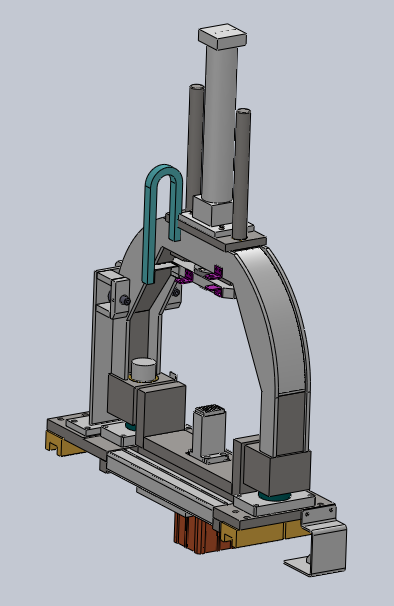Select the short light cylinder on the left housing
The image size is (394, 606).
pyautogui.click(x=144, y=369)
